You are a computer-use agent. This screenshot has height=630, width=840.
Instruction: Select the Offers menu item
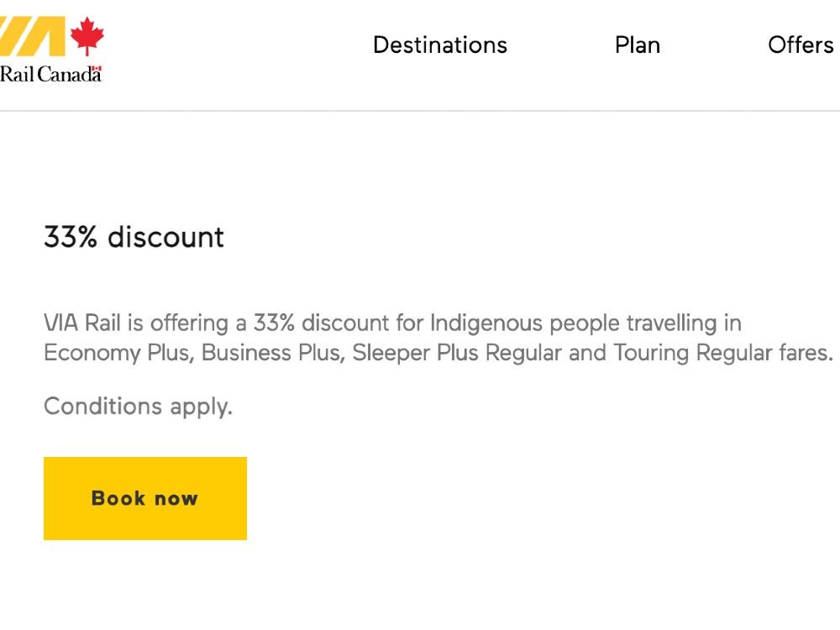coord(800,45)
